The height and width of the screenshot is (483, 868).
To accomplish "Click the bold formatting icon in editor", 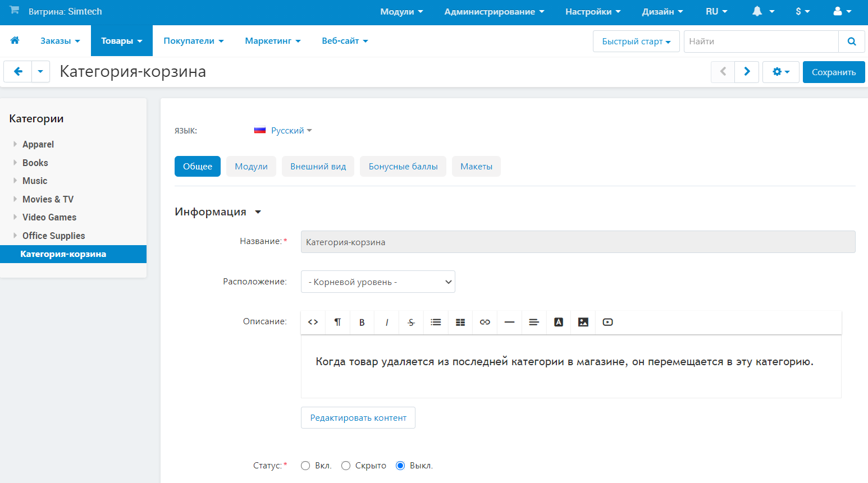I will tap(362, 322).
